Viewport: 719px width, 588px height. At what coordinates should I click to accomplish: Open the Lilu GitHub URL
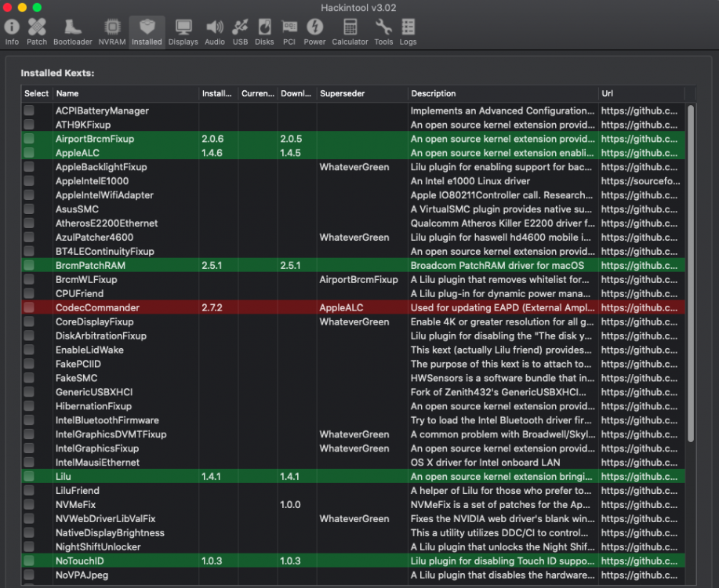tap(639, 476)
